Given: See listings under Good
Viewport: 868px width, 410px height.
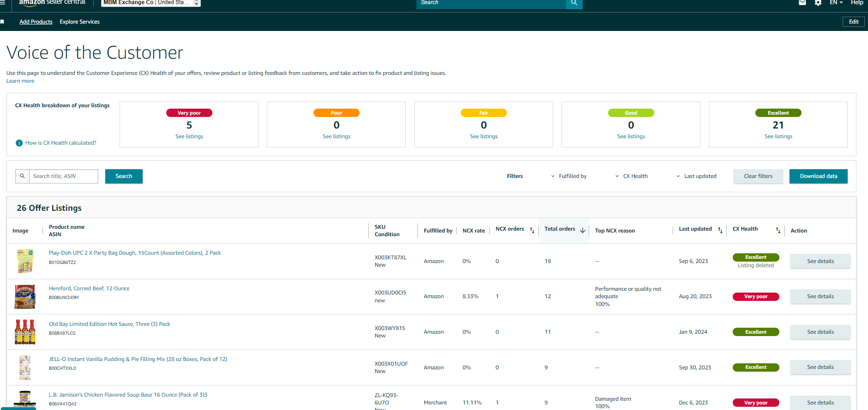Looking at the screenshot, I should 631,136.
